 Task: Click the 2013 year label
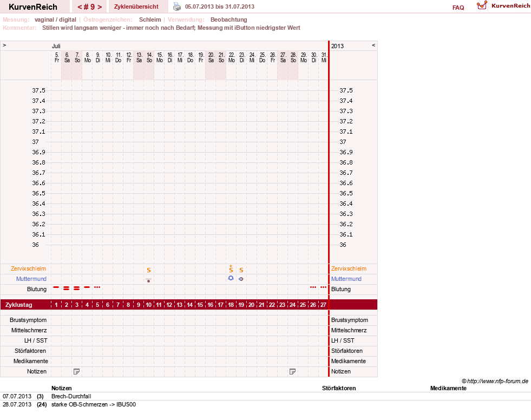click(x=337, y=46)
